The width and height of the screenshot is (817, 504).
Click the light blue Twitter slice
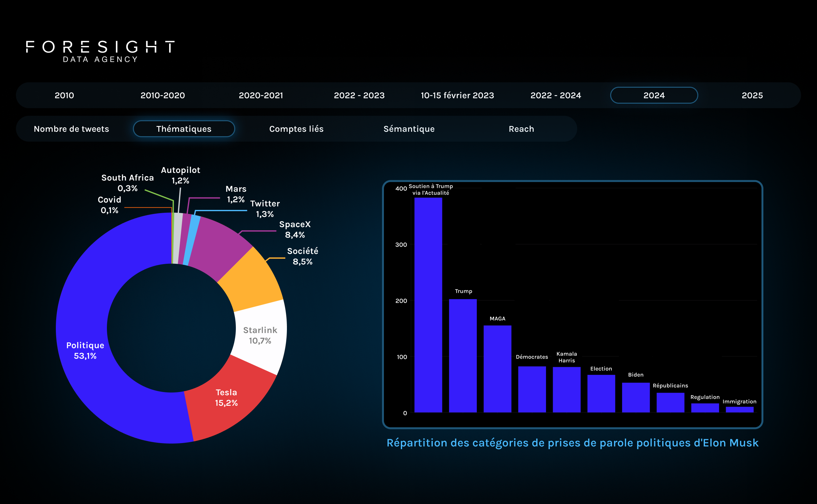pyautogui.click(x=192, y=240)
